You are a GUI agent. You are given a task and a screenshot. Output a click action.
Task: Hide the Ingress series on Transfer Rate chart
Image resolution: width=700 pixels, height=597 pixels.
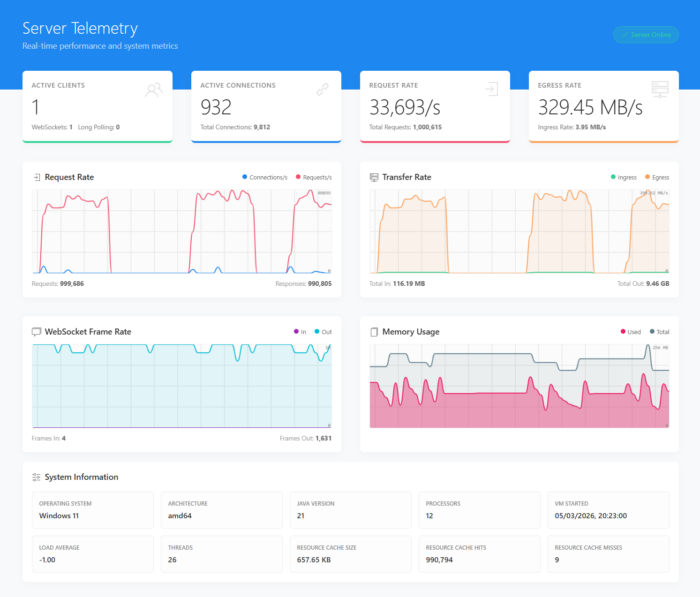624,177
